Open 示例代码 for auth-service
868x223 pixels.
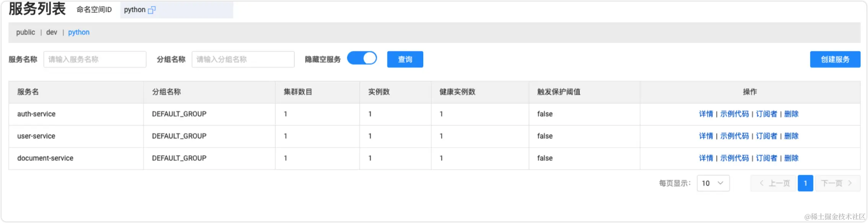coord(734,114)
